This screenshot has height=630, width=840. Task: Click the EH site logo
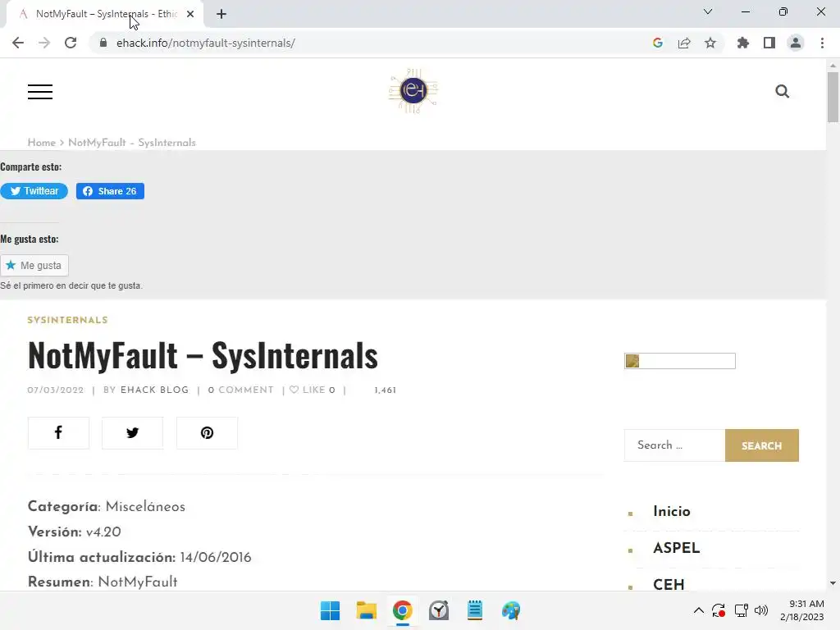pyautogui.click(x=413, y=90)
